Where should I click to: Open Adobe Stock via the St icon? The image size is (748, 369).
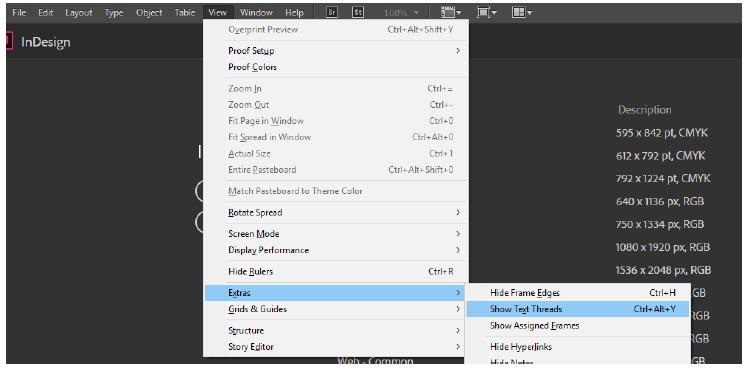[357, 12]
